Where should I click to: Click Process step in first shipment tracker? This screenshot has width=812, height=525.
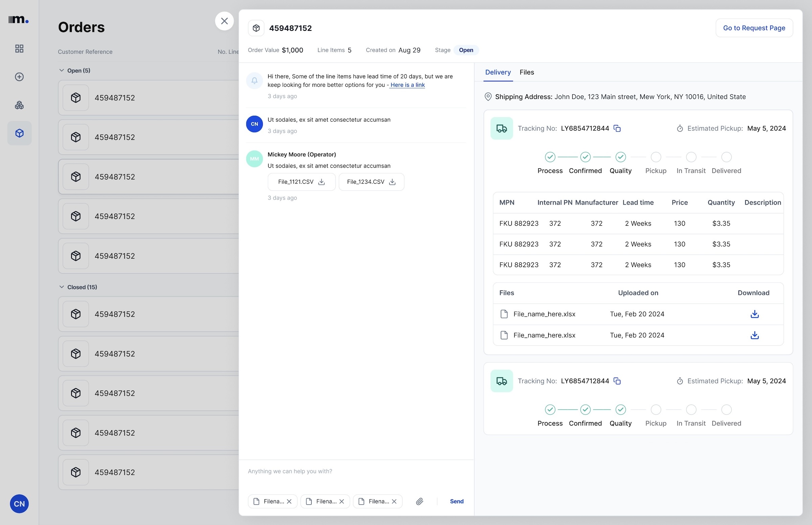point(550,157)
